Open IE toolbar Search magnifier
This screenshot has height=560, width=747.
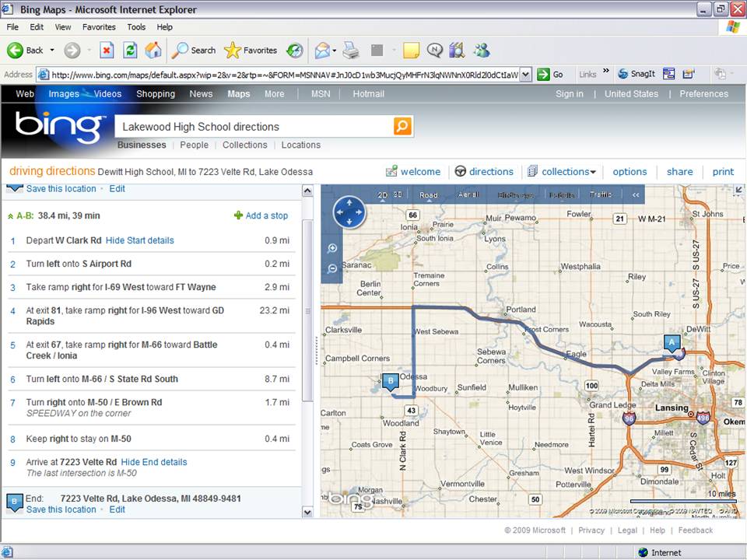point(194,50)
